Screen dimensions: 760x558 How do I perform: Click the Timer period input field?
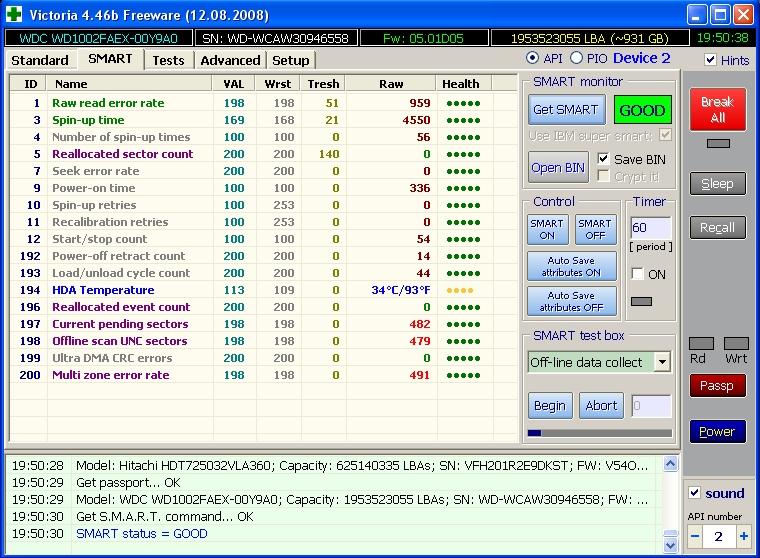650,228
